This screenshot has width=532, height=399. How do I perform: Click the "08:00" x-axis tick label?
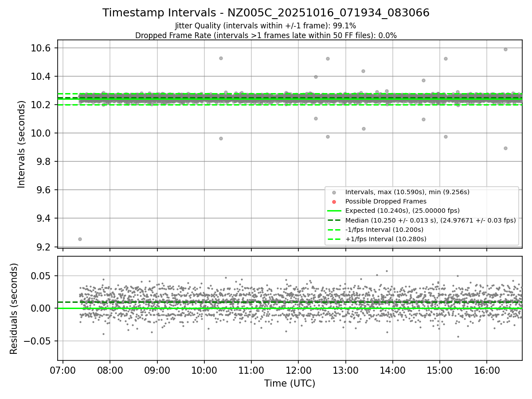[110, 370]
